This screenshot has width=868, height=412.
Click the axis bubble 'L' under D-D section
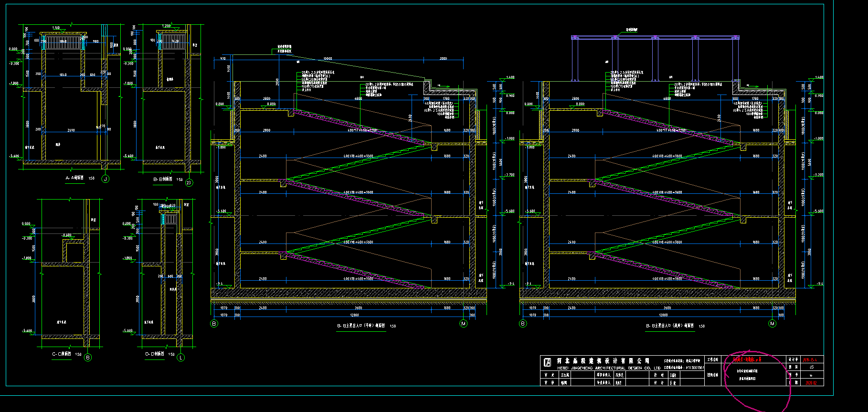(x=181, y=357)
